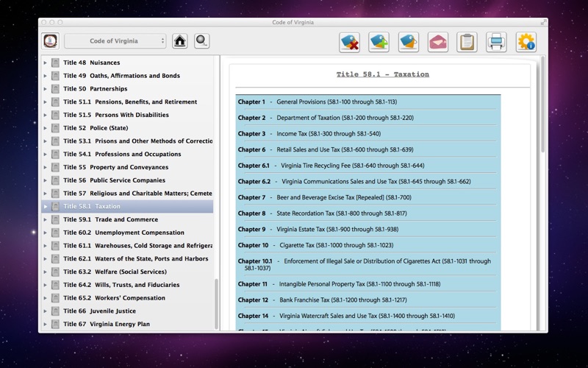Click the add bookmark tag icon

tap(379, 42)
